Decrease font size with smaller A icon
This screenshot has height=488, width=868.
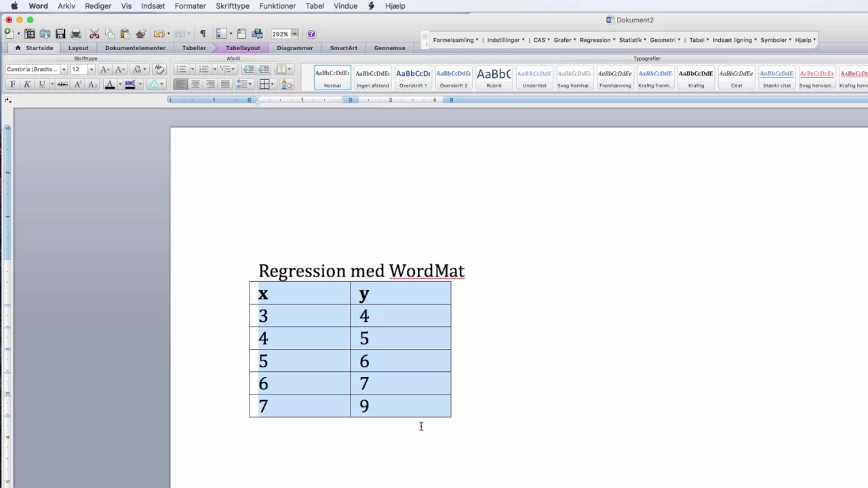click(x=119, y=69)
